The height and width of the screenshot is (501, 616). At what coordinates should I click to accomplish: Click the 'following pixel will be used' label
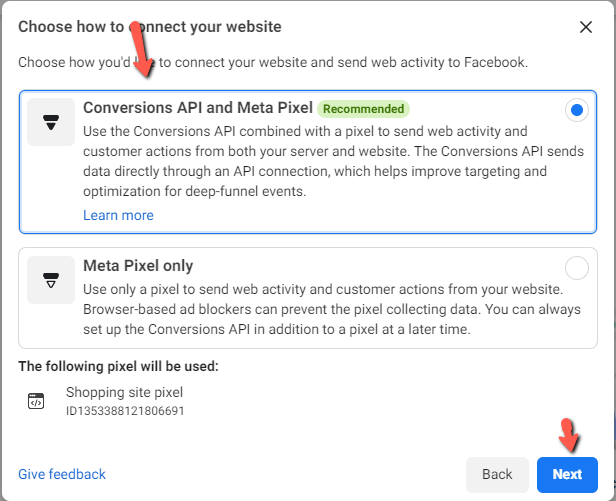tap(118, 366)
